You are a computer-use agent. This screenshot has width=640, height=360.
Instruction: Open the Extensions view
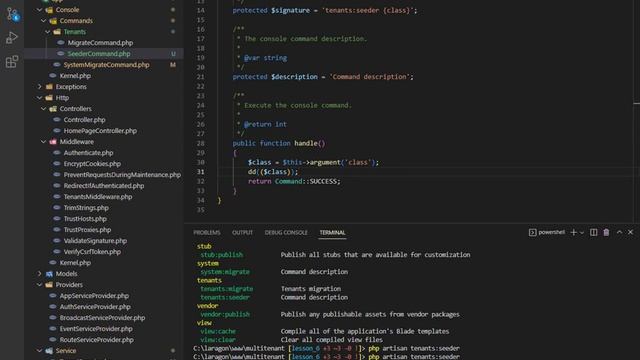12,62
